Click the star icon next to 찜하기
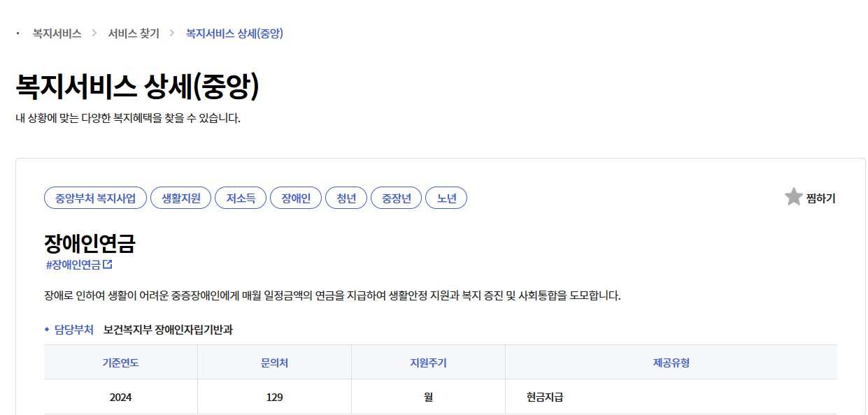The width and height of the screenshot is (868, 415). click(793, 197)
